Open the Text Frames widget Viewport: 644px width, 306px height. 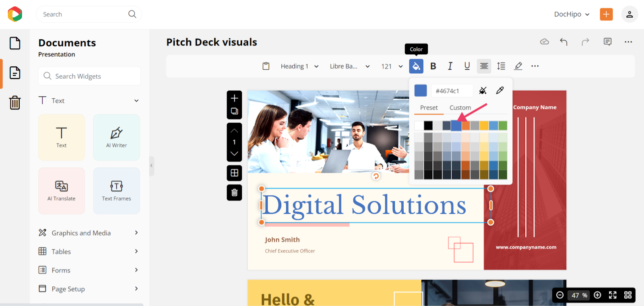pyautogui.click(x=116, y=190)
